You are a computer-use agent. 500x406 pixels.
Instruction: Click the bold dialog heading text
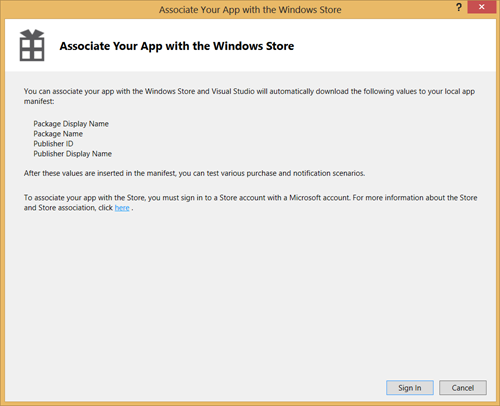(x=177, y=46)
